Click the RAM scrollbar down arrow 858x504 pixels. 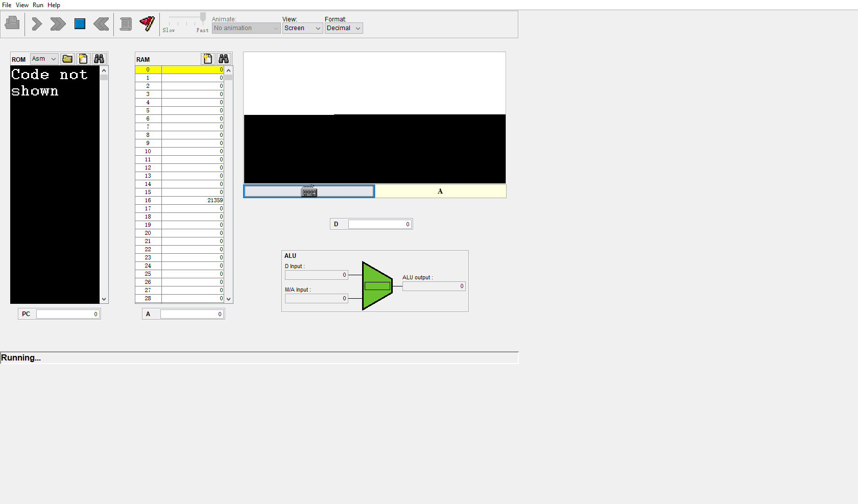pos(229,299)
